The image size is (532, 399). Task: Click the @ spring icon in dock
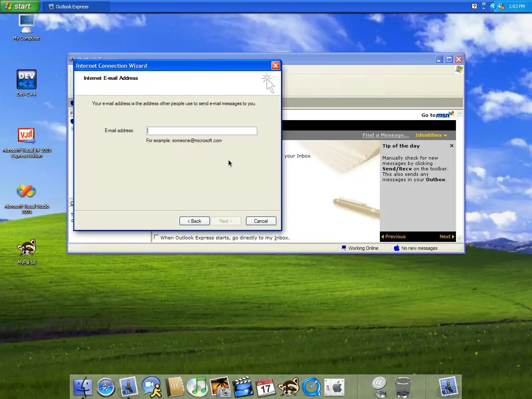(x=379, y=387)
